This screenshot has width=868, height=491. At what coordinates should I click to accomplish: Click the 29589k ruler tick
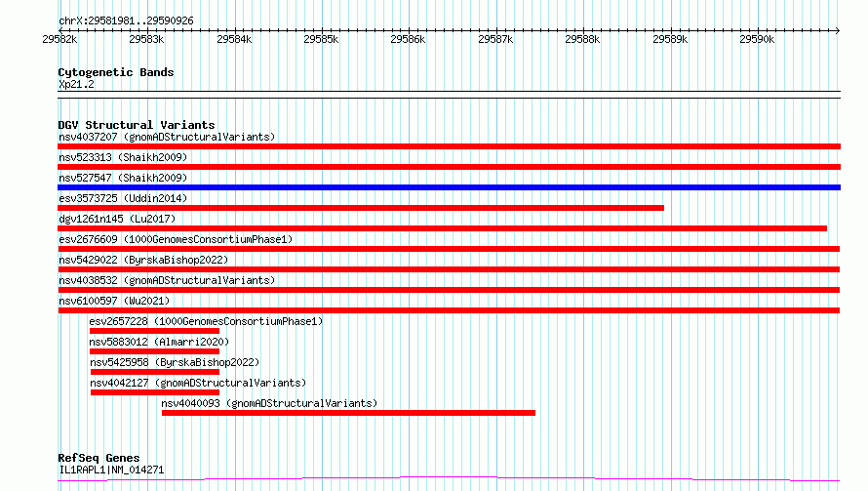click(x=670, y=39)
